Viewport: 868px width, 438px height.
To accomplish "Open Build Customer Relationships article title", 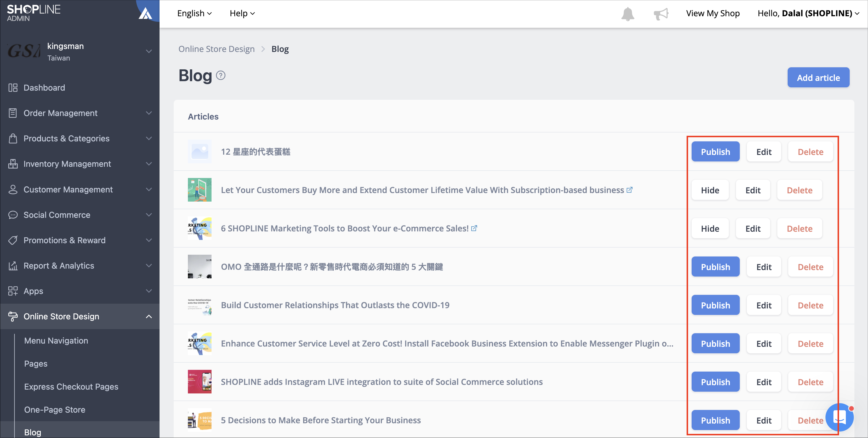I will pyautogui.click(x=335, y=305).
